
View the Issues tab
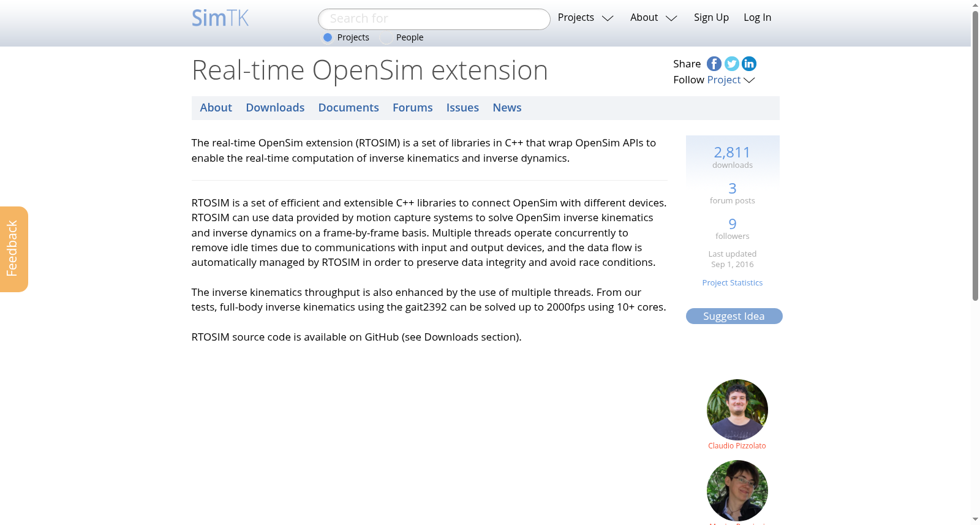click(462, 108)
